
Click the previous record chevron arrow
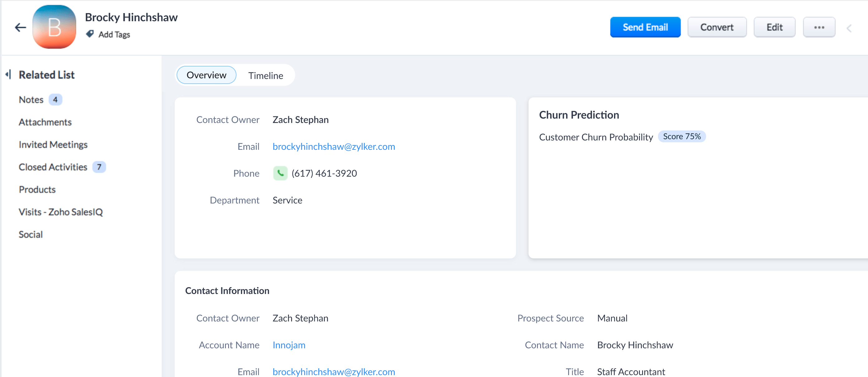click(849, 28)
